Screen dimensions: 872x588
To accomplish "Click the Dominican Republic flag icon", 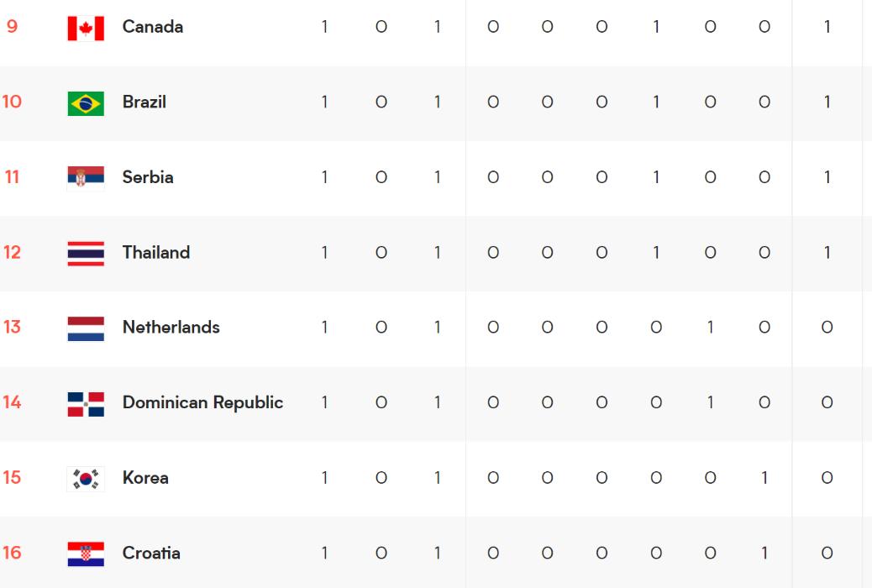I will 86,403.
